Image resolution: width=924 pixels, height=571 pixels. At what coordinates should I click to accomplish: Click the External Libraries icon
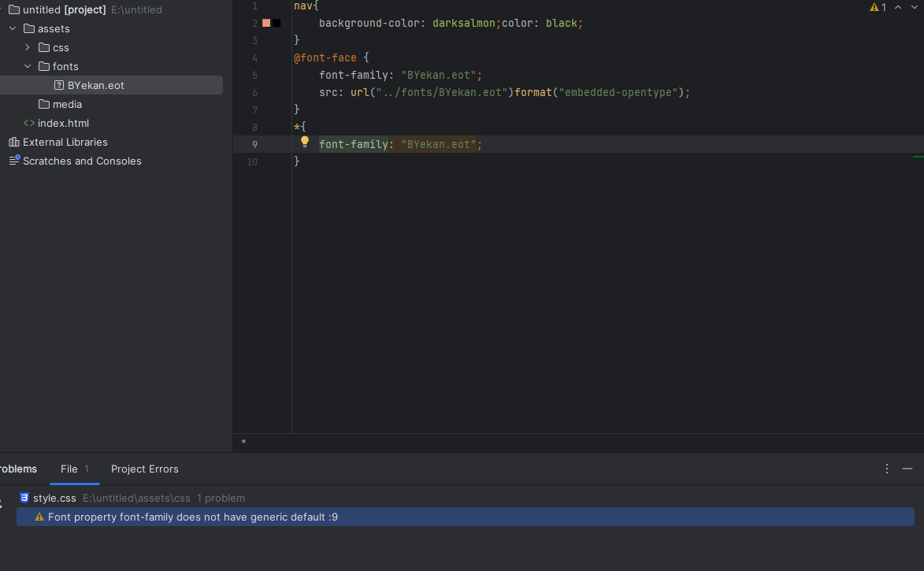pyautogui.click(x=14, y=142)
